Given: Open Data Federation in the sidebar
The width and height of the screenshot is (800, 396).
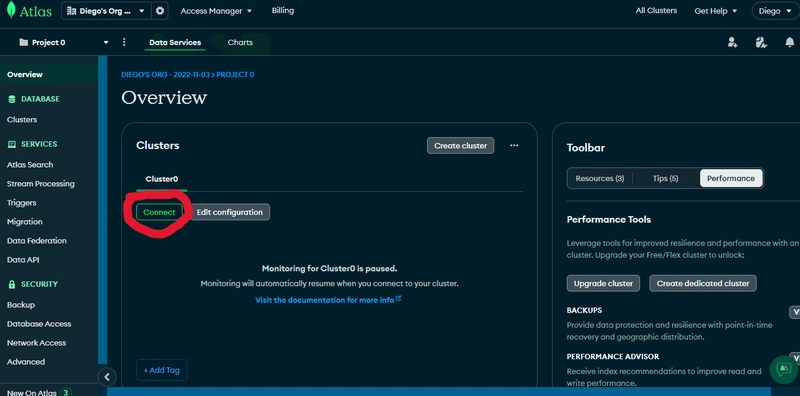Looking at the screenshot, I should click(37, 240).
